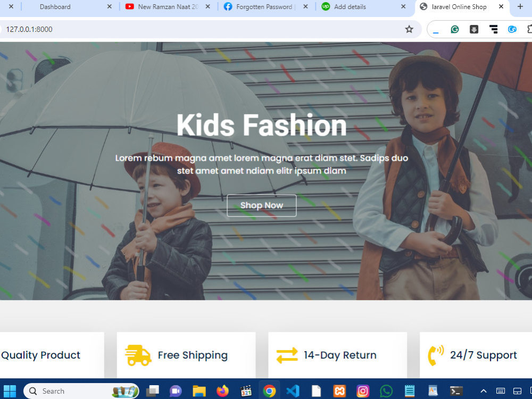Open the terminal taskbar icon

pyautogui.click(x=456, y=391)
